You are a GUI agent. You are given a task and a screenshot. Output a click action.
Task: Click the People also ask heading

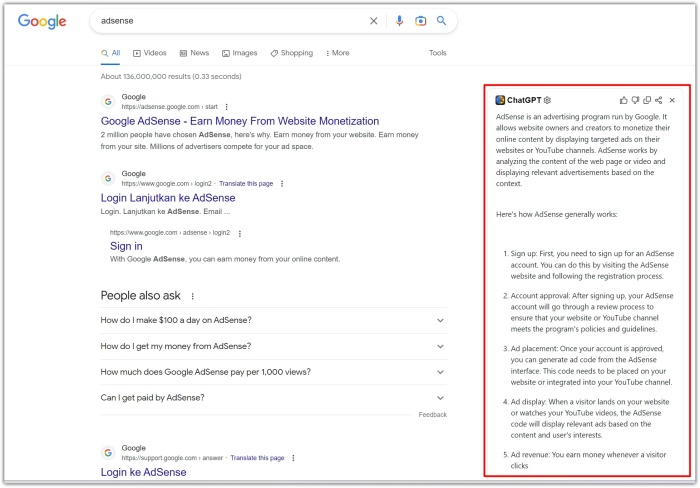pos(141,296)
